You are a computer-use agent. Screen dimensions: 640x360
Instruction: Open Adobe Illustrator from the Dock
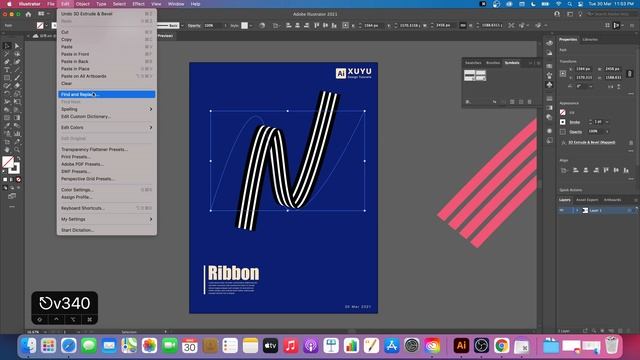[461, 345]
